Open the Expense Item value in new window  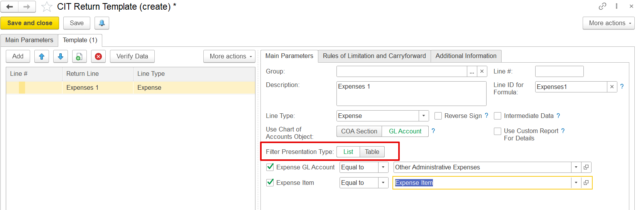586,183
